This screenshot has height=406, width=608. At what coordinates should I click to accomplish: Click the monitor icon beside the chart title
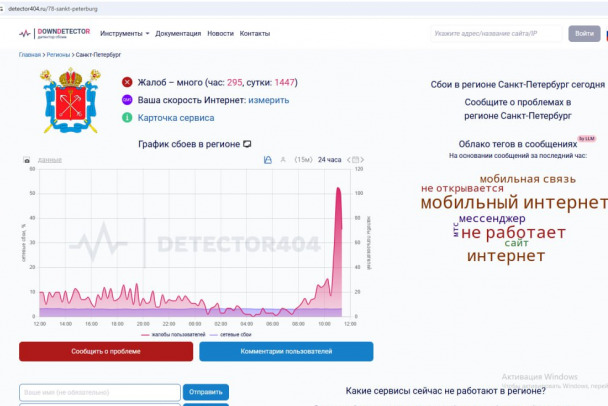[x=247, y=145]
